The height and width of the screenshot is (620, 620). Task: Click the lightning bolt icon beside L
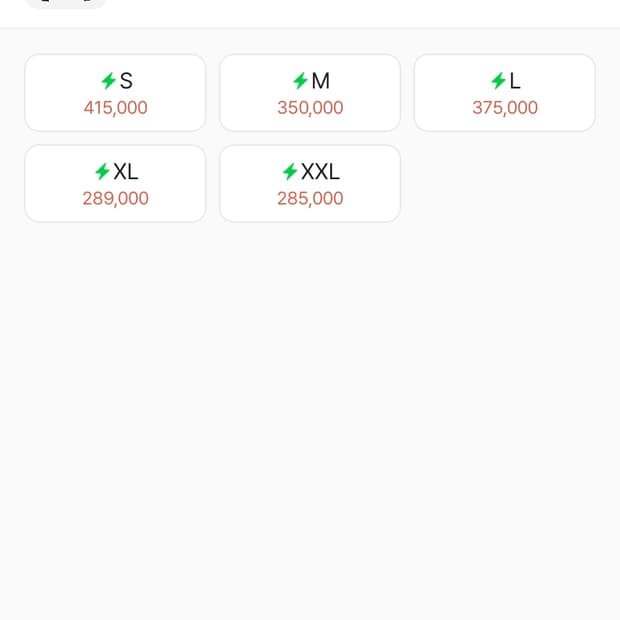[498, 81]
